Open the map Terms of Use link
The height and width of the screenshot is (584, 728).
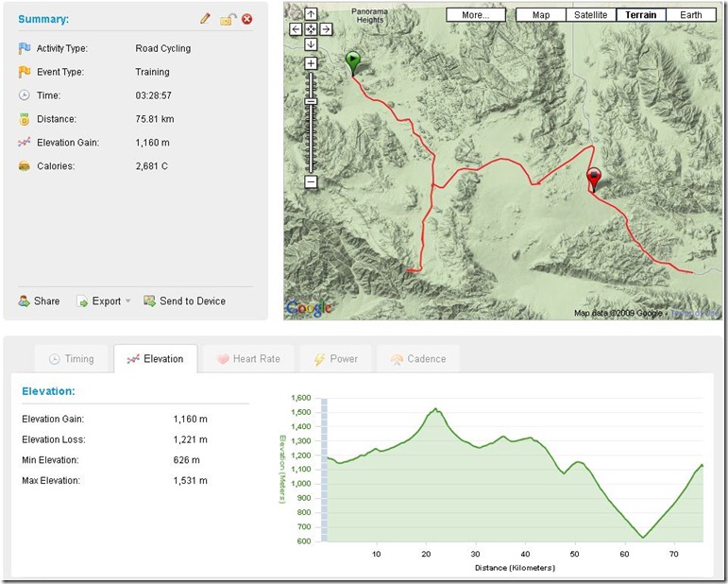(695, 313)
